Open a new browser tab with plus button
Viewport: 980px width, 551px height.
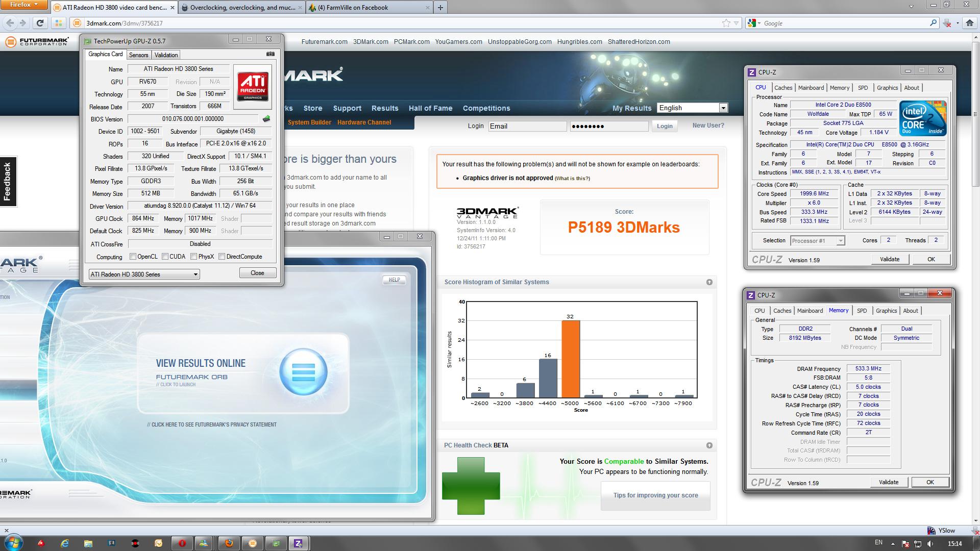tap(440, 7)
